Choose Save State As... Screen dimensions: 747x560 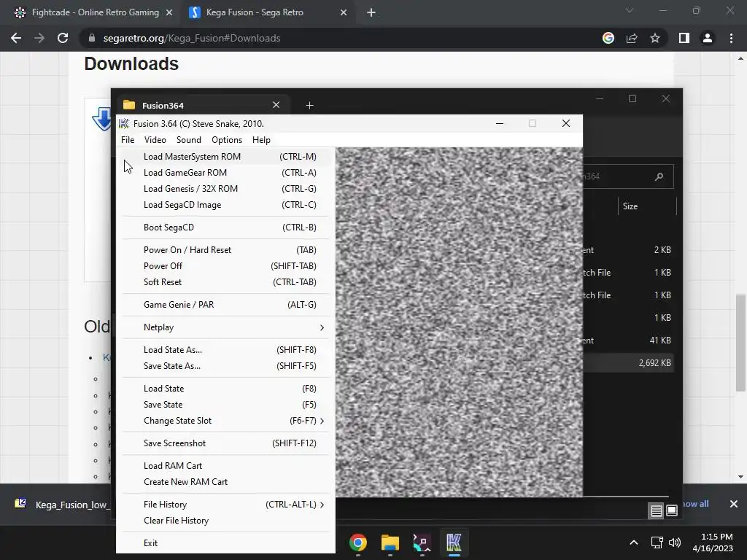(x=225, y=366)
